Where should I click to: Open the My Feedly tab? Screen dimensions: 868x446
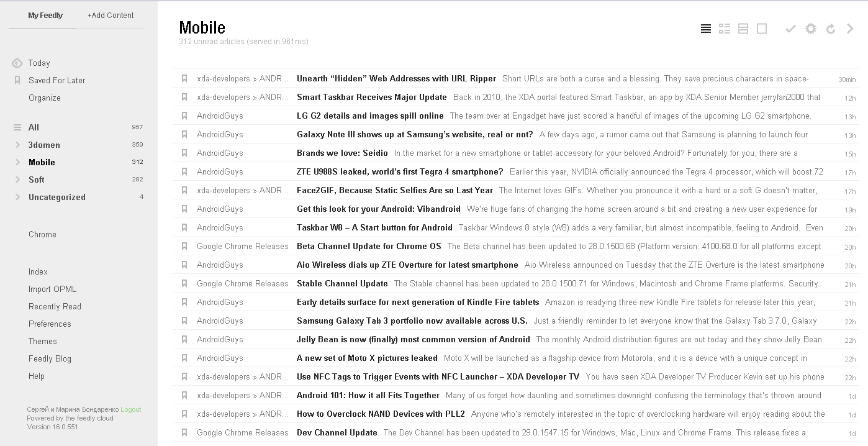45,16
